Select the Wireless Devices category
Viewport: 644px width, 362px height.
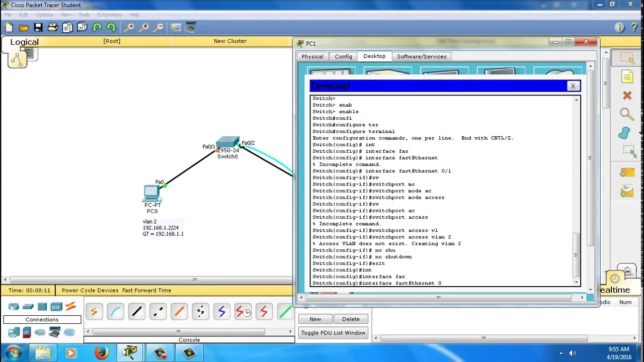[56, 307]
